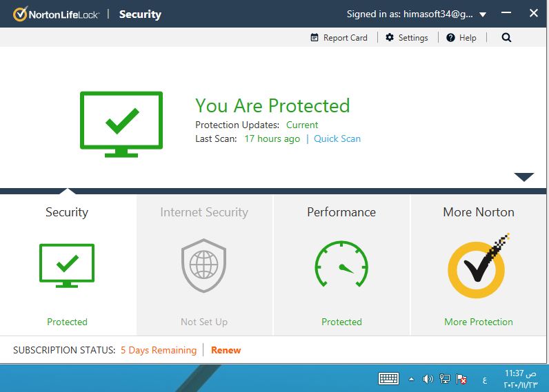Click the Security tile monitor icon
This screenshot has width=549, height=392.
coord(67,266)
